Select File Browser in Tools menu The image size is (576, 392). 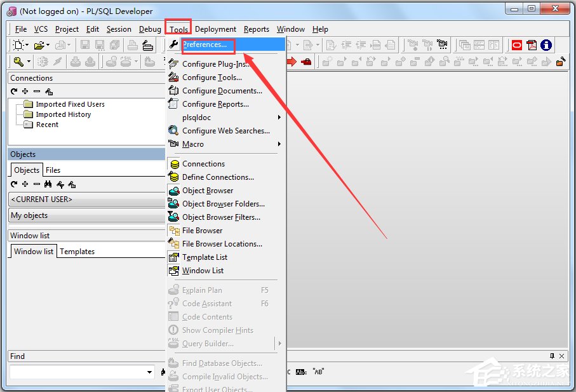point(226,231)
